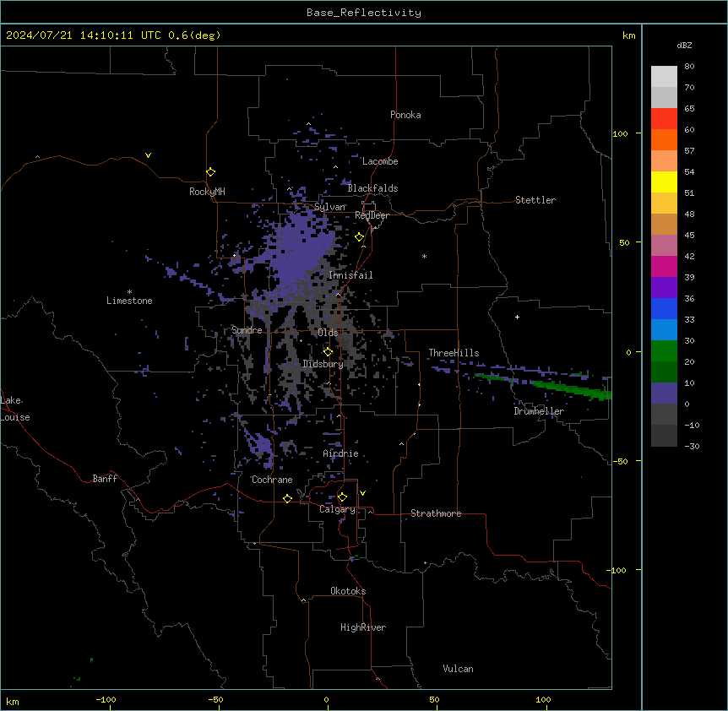Screen dimensions: 728x711
Task: Select the Olds town label
Action: (328, 333)
